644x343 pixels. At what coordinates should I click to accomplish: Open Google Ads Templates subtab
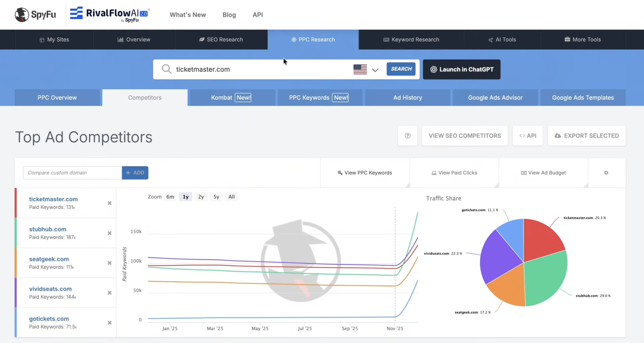(x=583, y=97)
